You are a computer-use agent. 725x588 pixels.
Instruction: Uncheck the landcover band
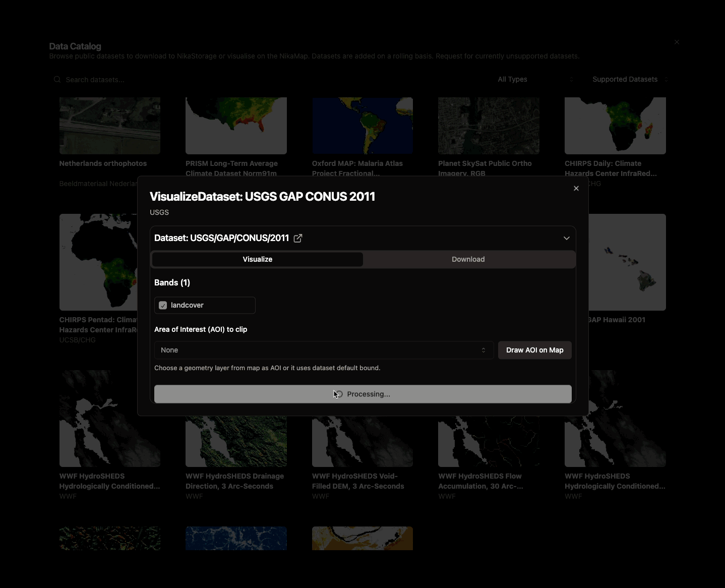[x=162, y=305]
